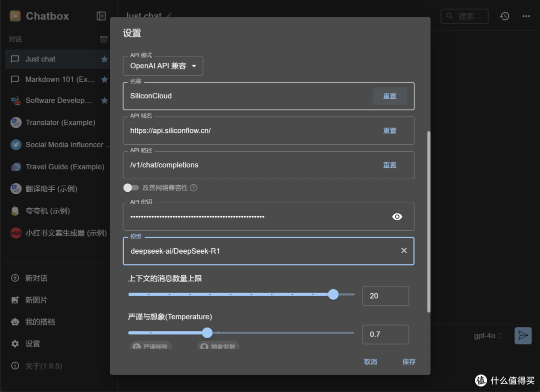The image size is (540, 392).
Task: Click the star on Software Developer conversation
Action: (x=104, y=100)
